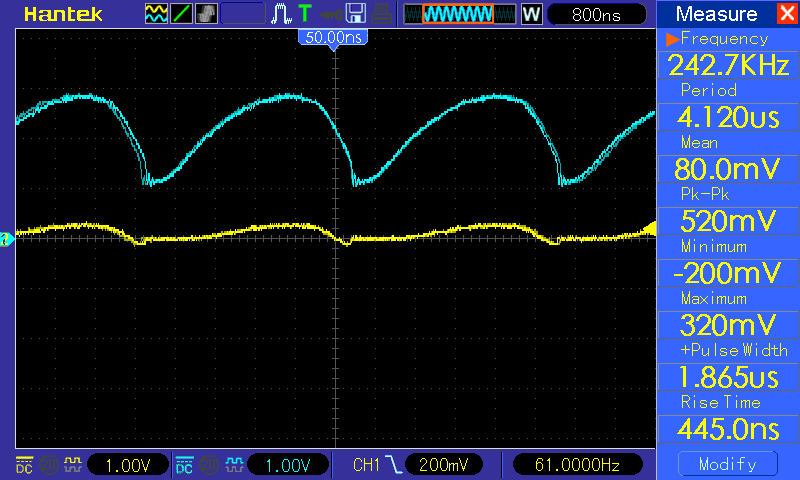Select the Frequency measurement label

(x=724, y=39)
